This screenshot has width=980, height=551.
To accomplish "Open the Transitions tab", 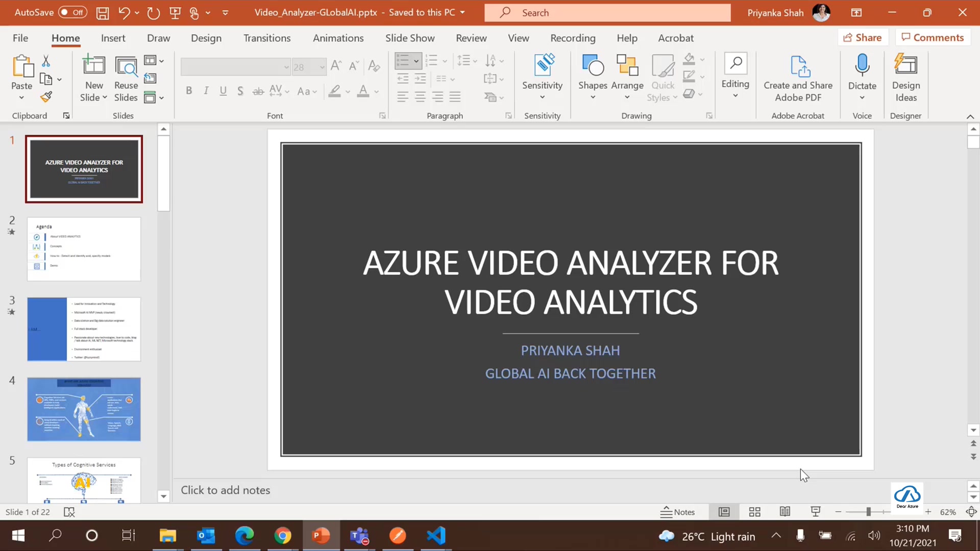I will [x=266, y=38].
